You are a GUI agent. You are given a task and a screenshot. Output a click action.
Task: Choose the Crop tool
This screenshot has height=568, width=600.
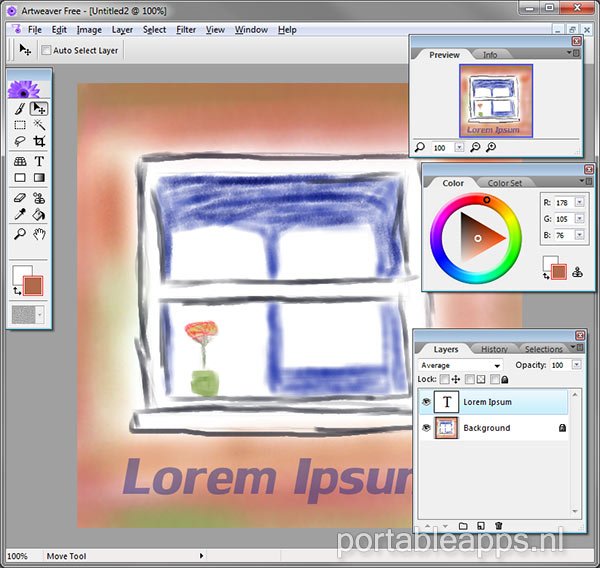click(x=39, y=143)
